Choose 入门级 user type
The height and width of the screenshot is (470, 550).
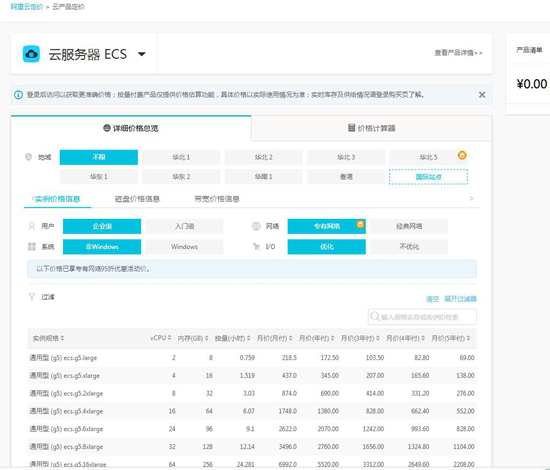click(x=185, y=226)
